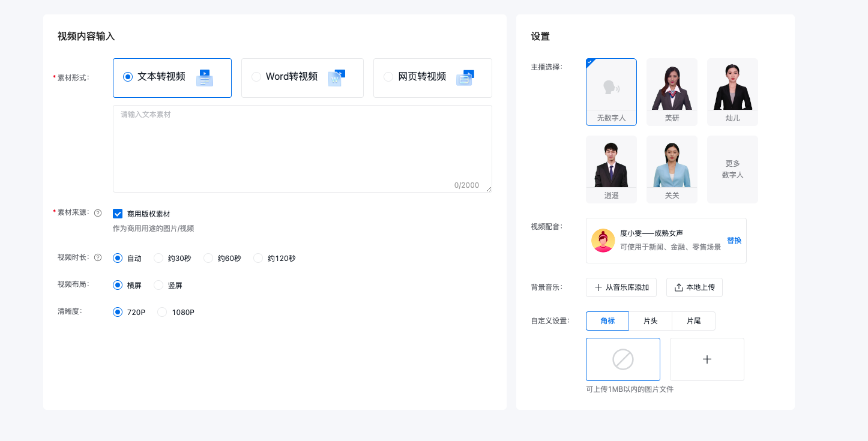Switch to the 片头 tab
The width and height of the screenshot is (868, 441).
[651, 321]
